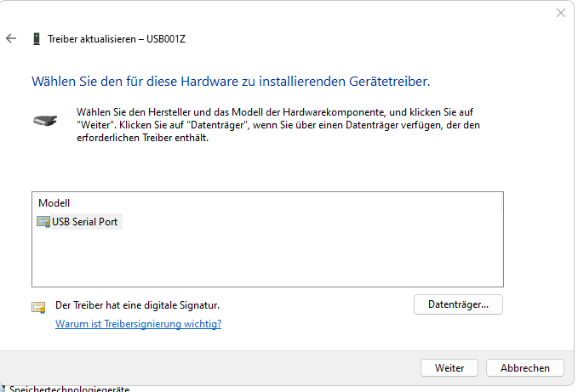The height and width of the screenshot is (392, 578).
Task: Click the Modell column header
Action: 54,203
